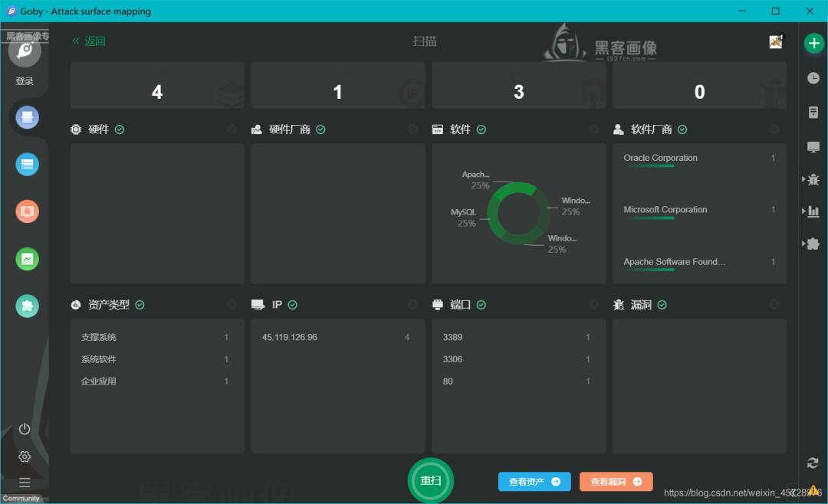Open the purple scan icon in left sidebar
The image size is (828, 504).
27,117
